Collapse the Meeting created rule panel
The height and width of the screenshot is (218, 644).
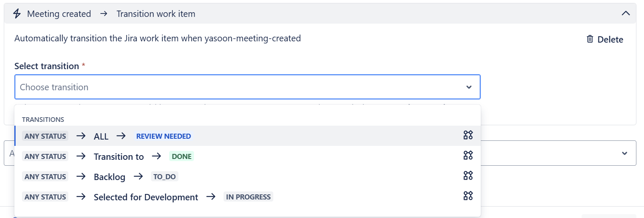tap(625, 13)
